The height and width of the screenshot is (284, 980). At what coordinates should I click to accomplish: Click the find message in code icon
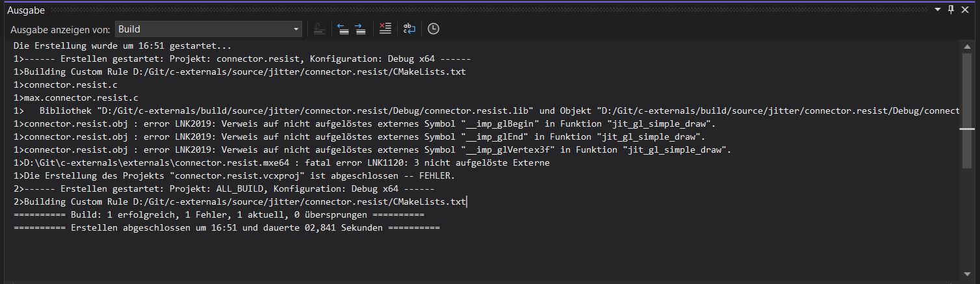319,29
